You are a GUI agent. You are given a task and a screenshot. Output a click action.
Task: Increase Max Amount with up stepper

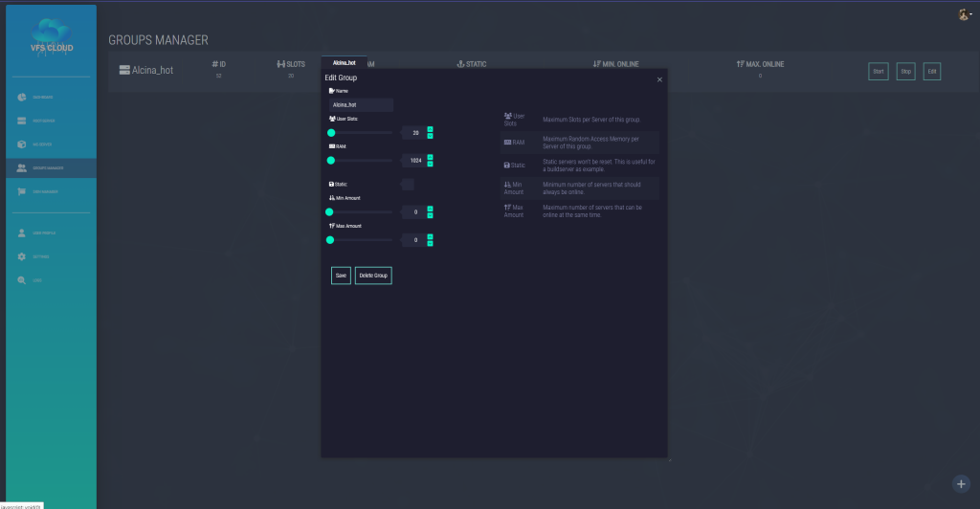pos(431,236)
